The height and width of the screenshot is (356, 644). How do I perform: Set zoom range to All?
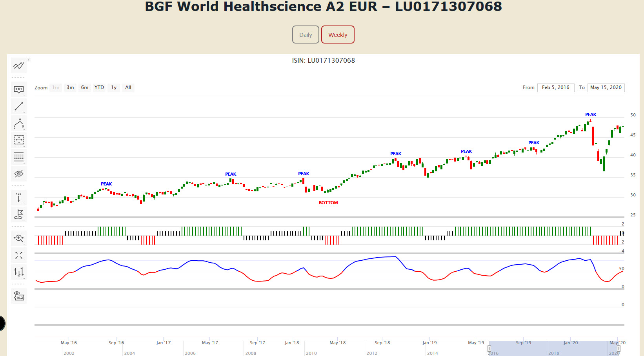pyautogui.click(x=128, y=87)
